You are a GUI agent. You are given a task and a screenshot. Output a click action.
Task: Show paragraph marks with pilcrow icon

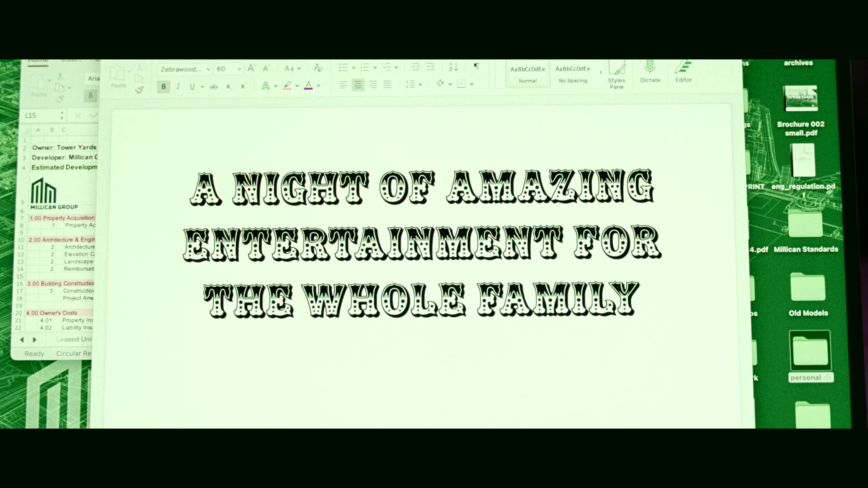tap(476, 66)
